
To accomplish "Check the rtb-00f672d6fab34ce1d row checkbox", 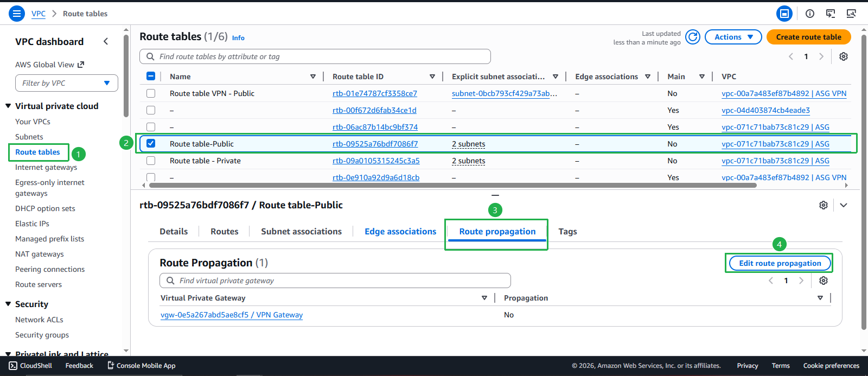I will tap(151, 110).
